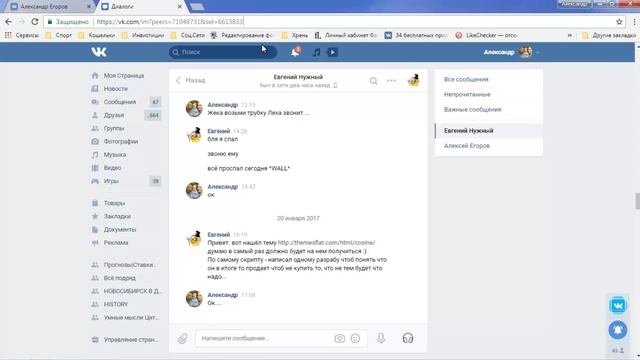The image size is (640, 360).
Task: Open Видео in left sidebar
Action: 112,168
